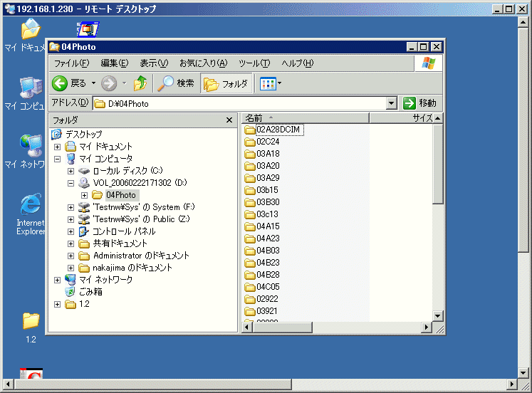Select folder 04B28 in file list
532x393 pixels.
pyautogui.click(x=268, y=275)
